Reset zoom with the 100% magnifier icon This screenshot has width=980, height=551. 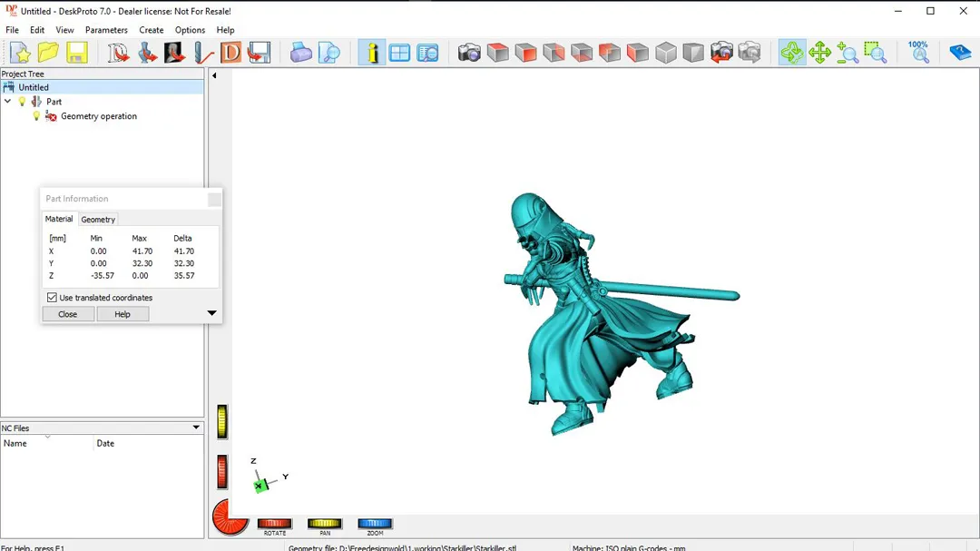coord(918,53)
